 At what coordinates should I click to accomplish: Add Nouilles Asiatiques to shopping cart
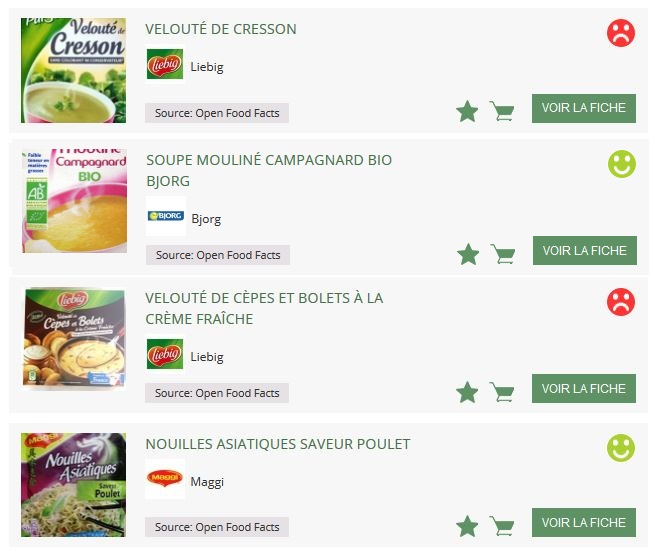(502, 526)
